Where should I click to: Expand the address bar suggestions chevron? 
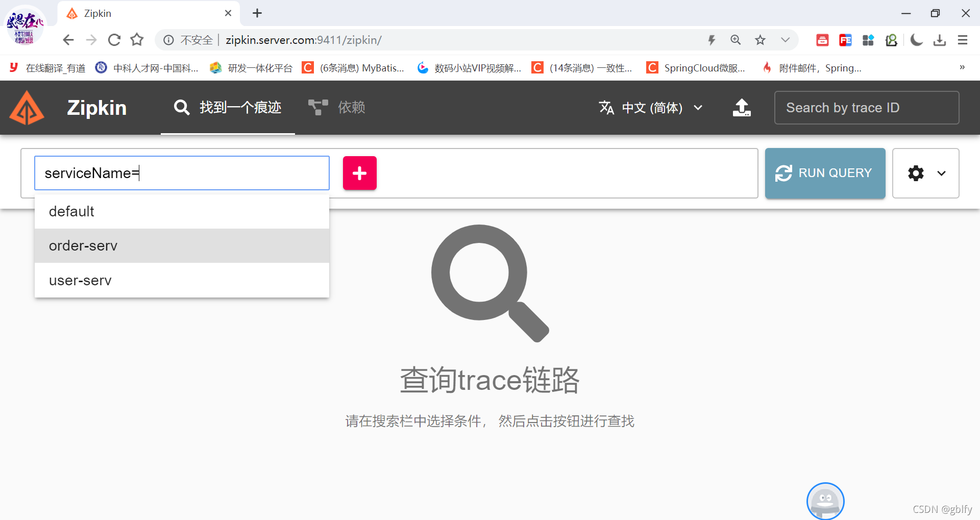pyautogui.click(x=785, y=40)
